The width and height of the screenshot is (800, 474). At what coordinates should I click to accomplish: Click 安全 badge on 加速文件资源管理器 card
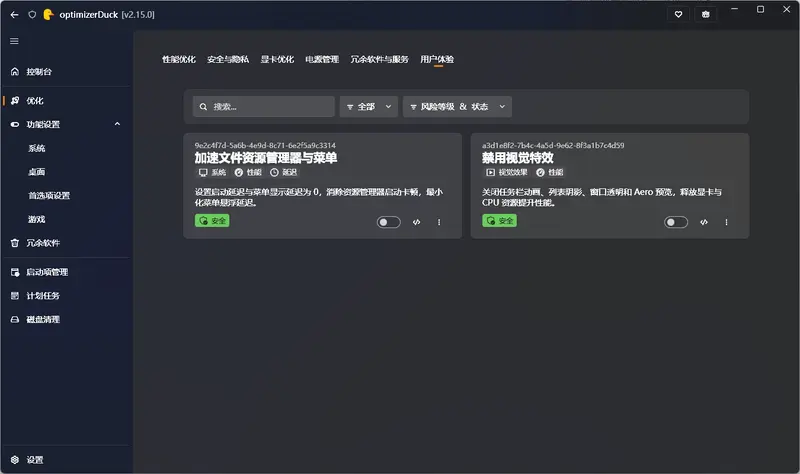[x=212, y=220]
